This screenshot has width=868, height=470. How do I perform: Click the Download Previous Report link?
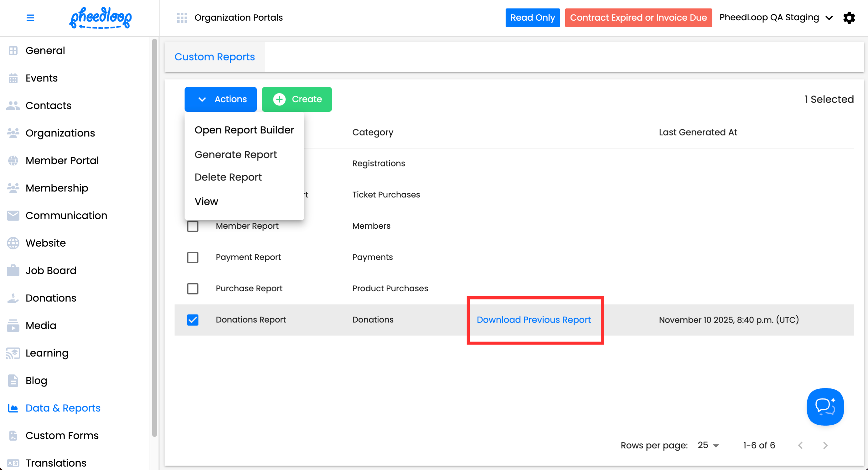point(534,320)
